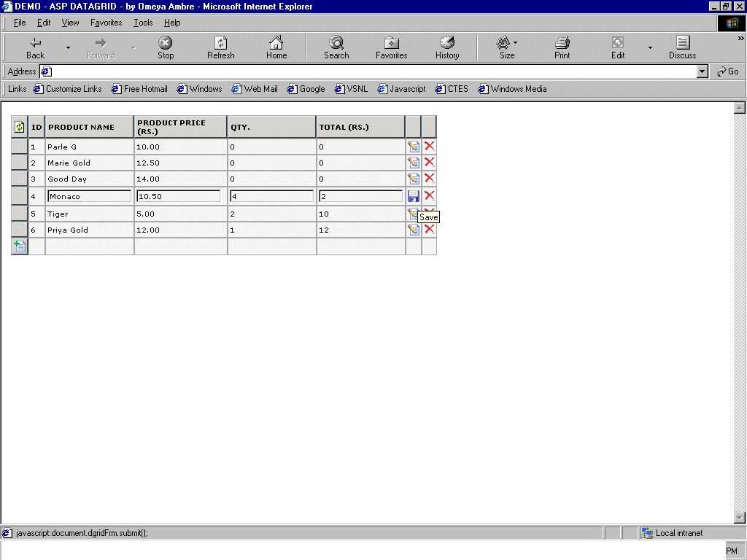The width and height of the screenshot is (747, 560).
Task: Open the address bar dropdown
Action: 703,71
